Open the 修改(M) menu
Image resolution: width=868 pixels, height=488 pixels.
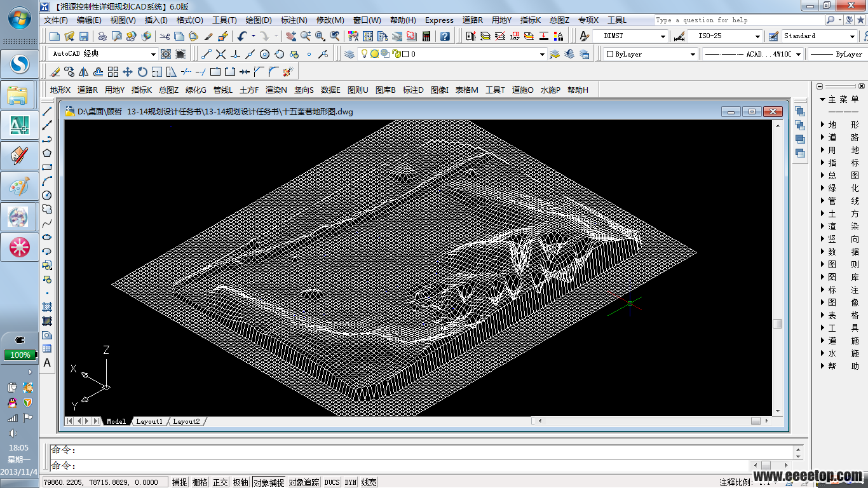330,20
